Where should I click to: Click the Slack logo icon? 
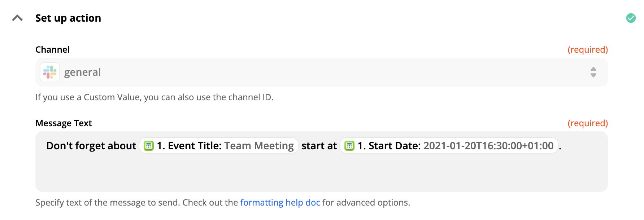pos(50,72)
